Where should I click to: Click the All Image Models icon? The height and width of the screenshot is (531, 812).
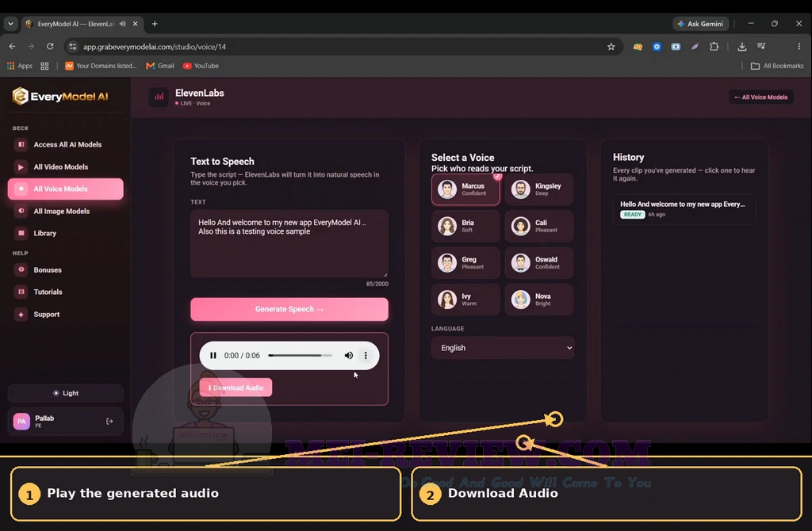coord(21,211)
